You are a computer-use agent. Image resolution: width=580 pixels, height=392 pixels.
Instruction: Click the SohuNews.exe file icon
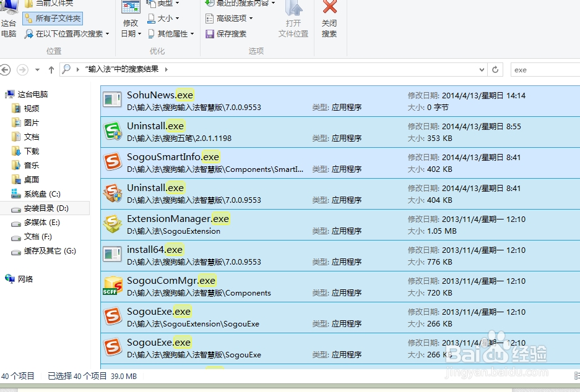click(112, 100)
